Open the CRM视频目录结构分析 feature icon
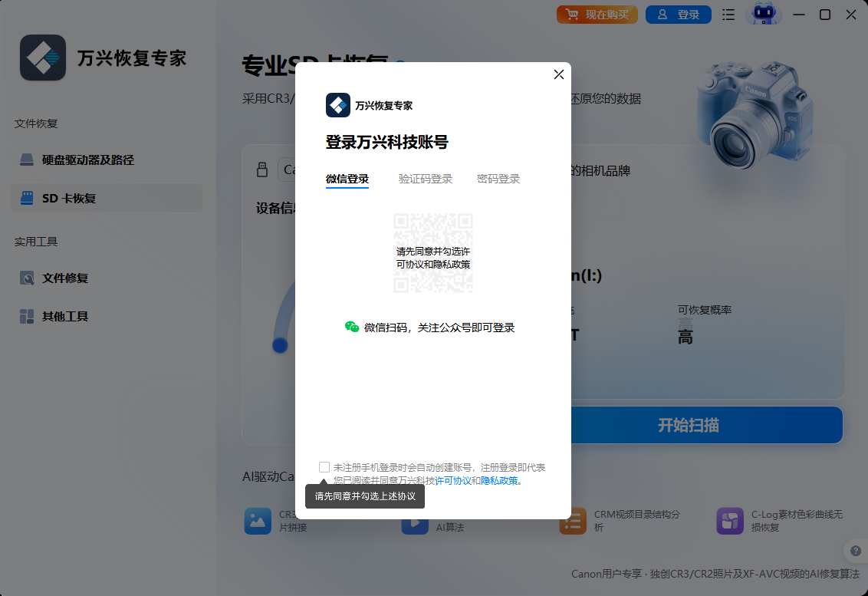Image resolution: width=868 pixels, height=596 pixels. point(573,521)
